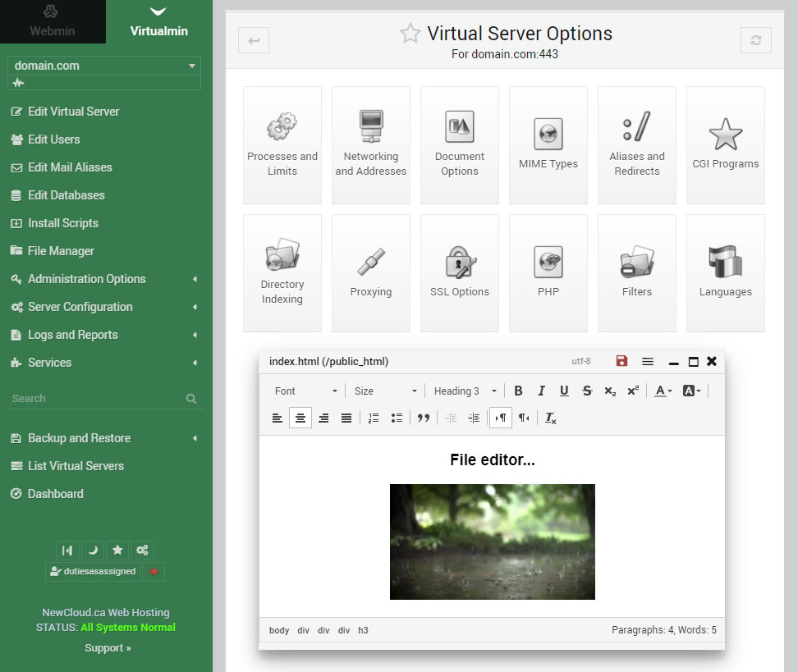This screenshot has width=798, height=672.
Task: Toggle center alignment
Action: tap(300, 418)
